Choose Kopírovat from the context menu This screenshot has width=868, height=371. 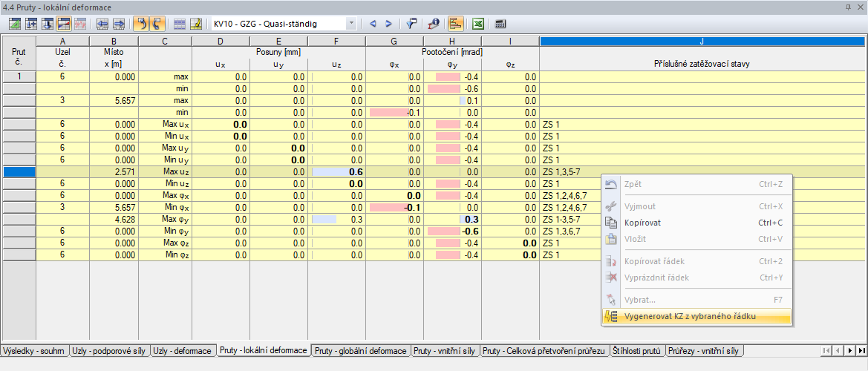point(696,223)
